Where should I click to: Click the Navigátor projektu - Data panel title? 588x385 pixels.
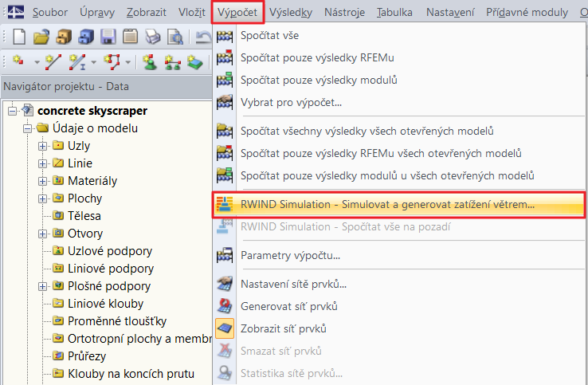pos(66,87)
